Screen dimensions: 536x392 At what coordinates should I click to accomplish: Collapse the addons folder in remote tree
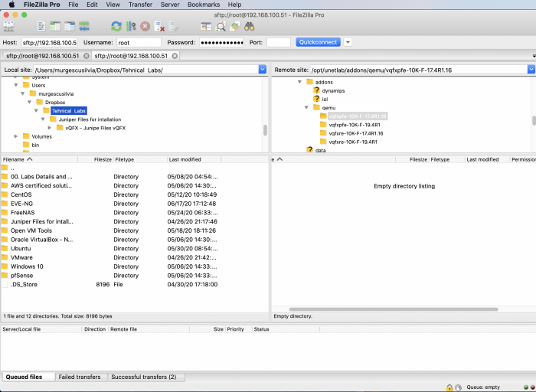click(x=300, y=82)
